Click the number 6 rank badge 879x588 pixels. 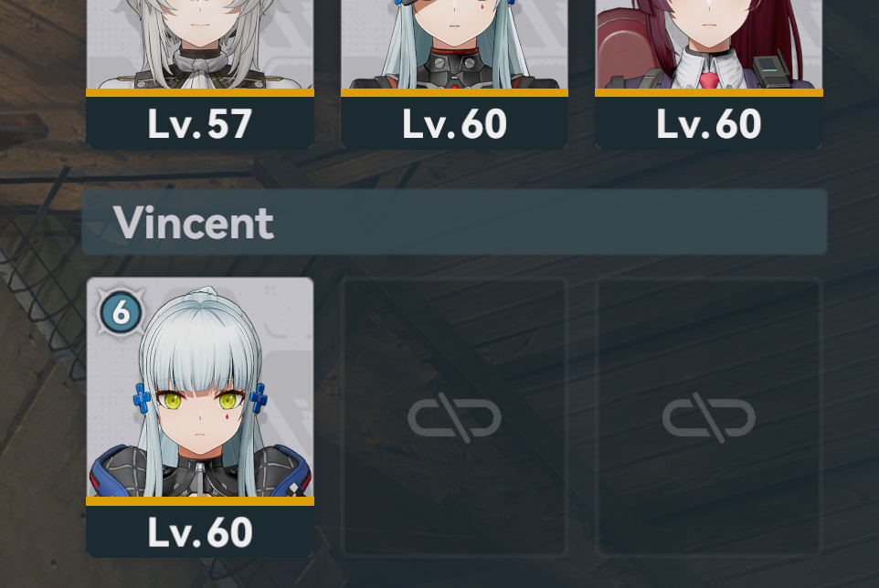point(121,312)
